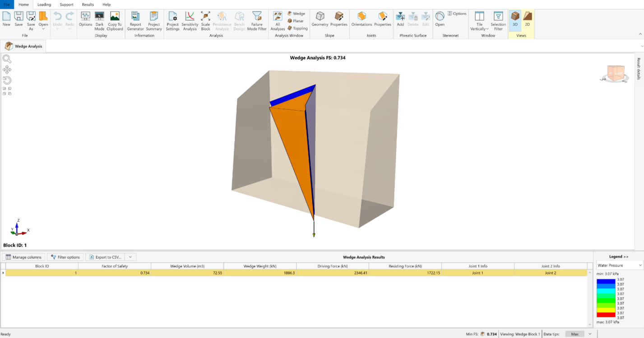Screen dimensions: 644x338
Task: Click the Manage columns button
Action: pyautogui.click(x=23, y=257)
